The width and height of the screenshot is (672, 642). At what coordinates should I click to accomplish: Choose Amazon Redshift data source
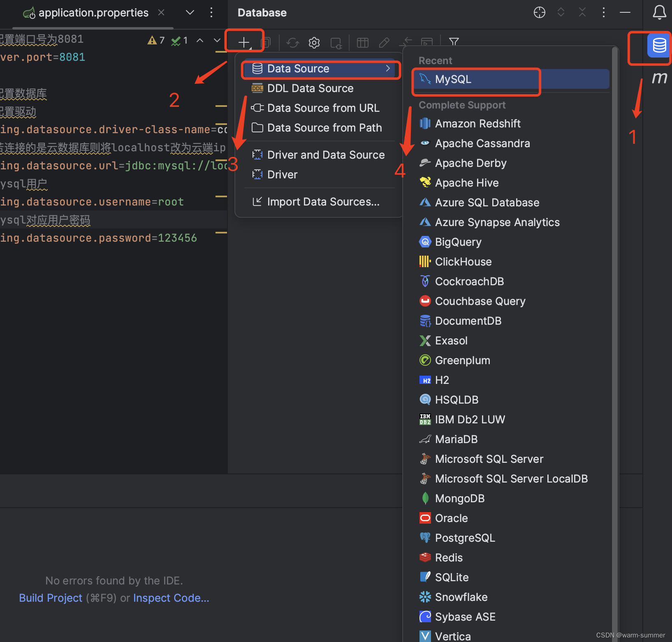pyautogui.click(x=511, y=124)
